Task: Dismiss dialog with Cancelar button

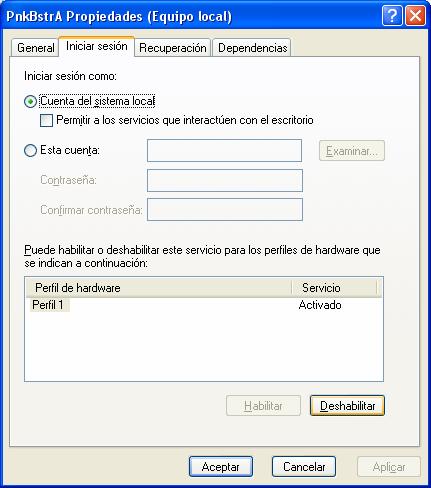Action: (304, 466)
